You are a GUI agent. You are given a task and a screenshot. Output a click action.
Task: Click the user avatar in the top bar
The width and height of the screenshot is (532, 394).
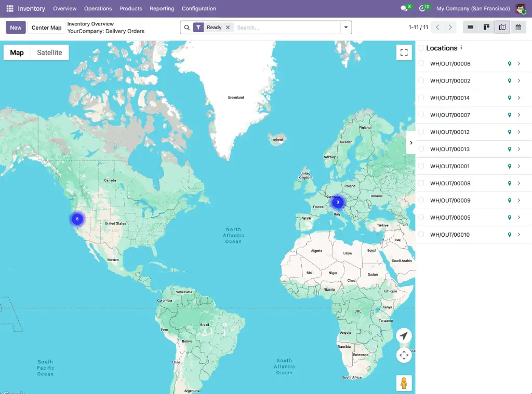point(520,8)
